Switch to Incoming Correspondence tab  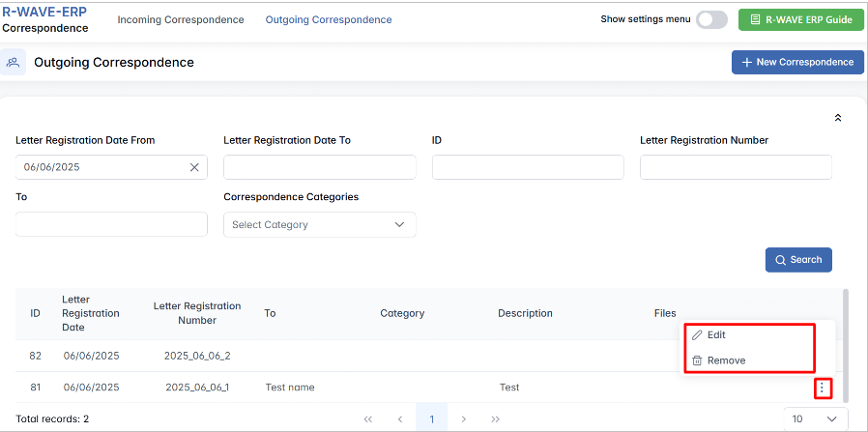point(181,19)
